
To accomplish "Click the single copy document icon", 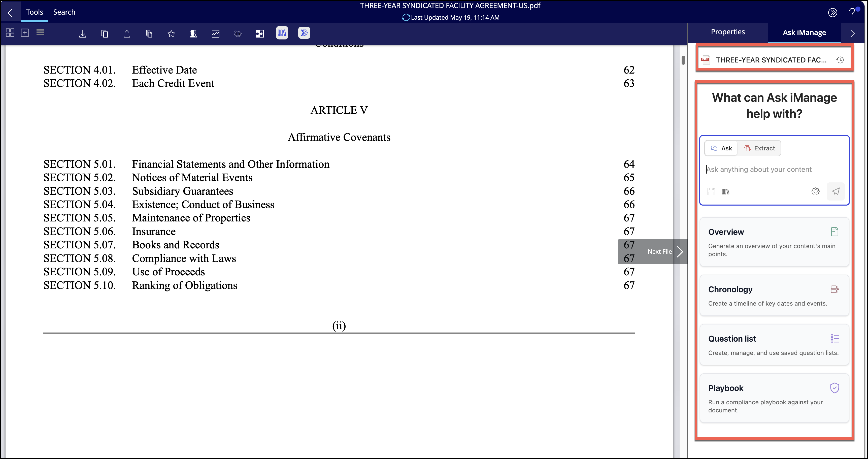I will coord(105,33).
